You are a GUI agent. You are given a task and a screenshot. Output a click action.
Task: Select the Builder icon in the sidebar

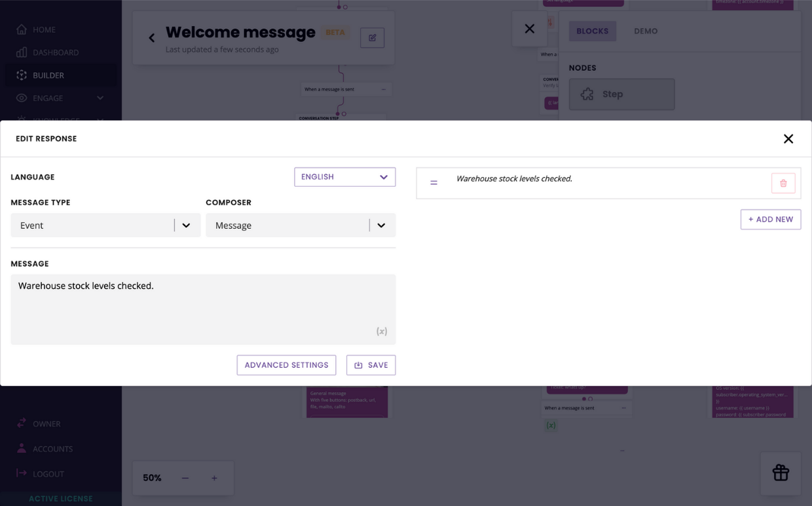point(22,75)
